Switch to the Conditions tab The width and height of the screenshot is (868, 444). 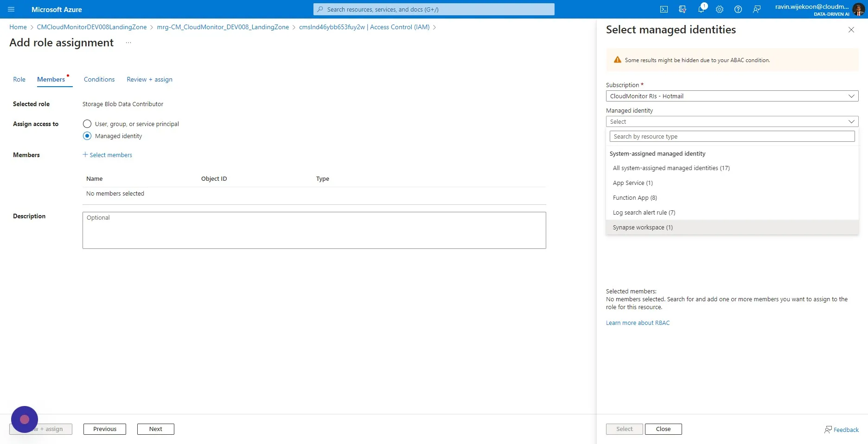[x=99, y=79]
